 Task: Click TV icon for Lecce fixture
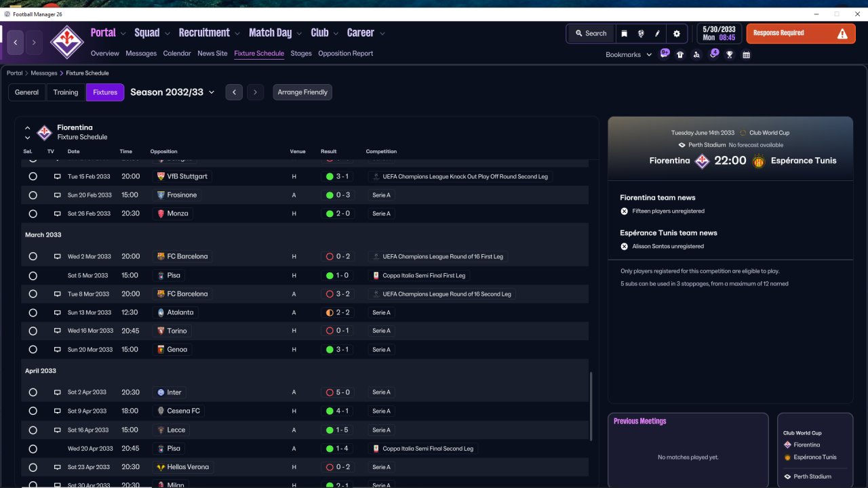tap(58, 430)
